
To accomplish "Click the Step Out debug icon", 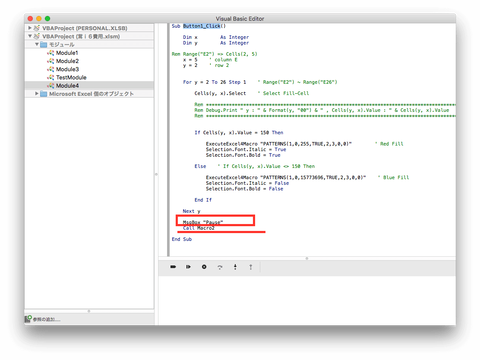I will 251,267.
